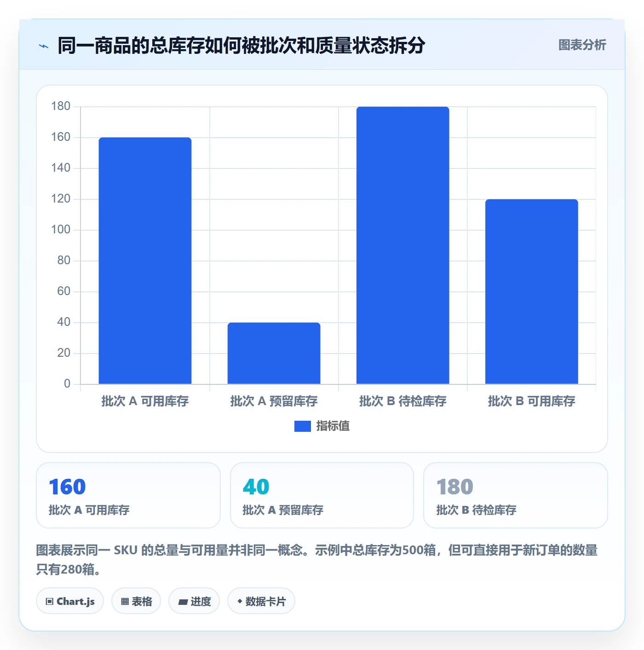Toggle the 指标值 legend color swatch
This screenshot has height=650, width=644.
coord(303,426)
